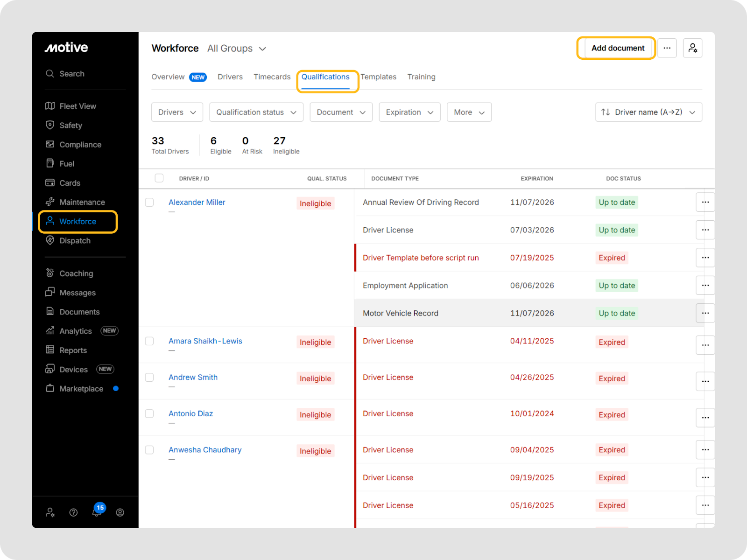Open the Driver name sort dropdown
747x560 pixels.
pyautogui.click(x=648, y=112)
